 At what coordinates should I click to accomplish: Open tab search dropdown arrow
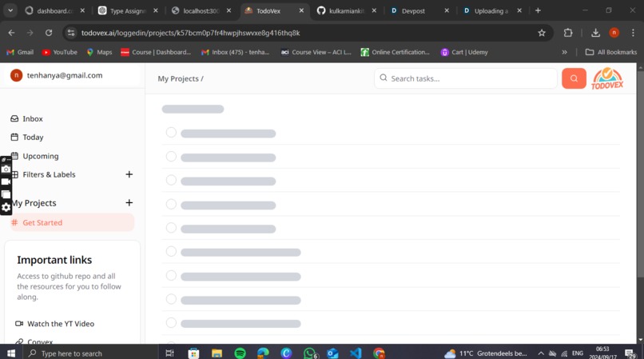click(x=10, y=10)
